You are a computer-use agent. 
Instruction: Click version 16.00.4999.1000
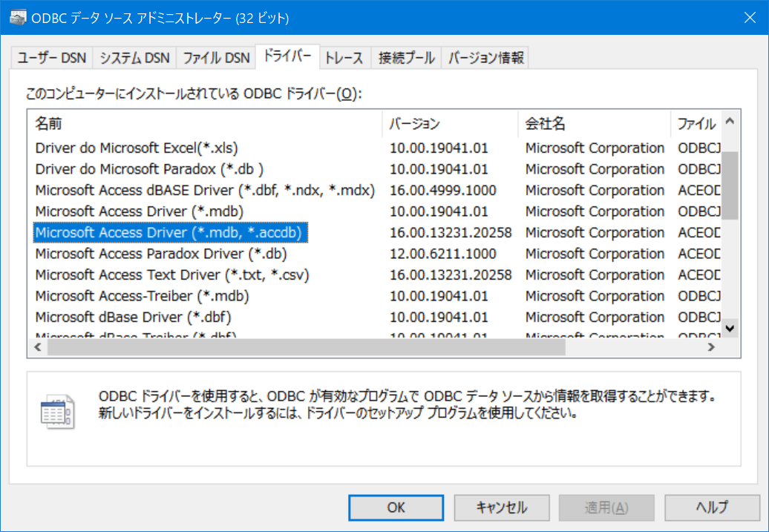(443, 190)
